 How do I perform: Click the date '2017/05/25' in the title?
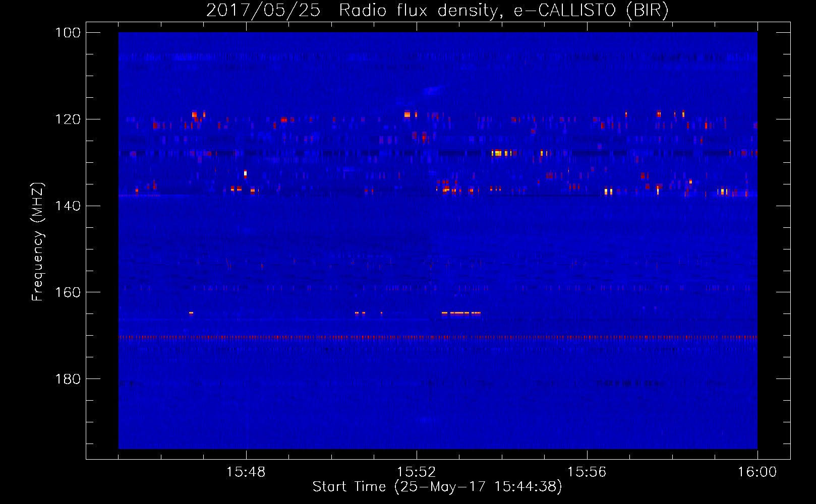(x=263, y=11)
